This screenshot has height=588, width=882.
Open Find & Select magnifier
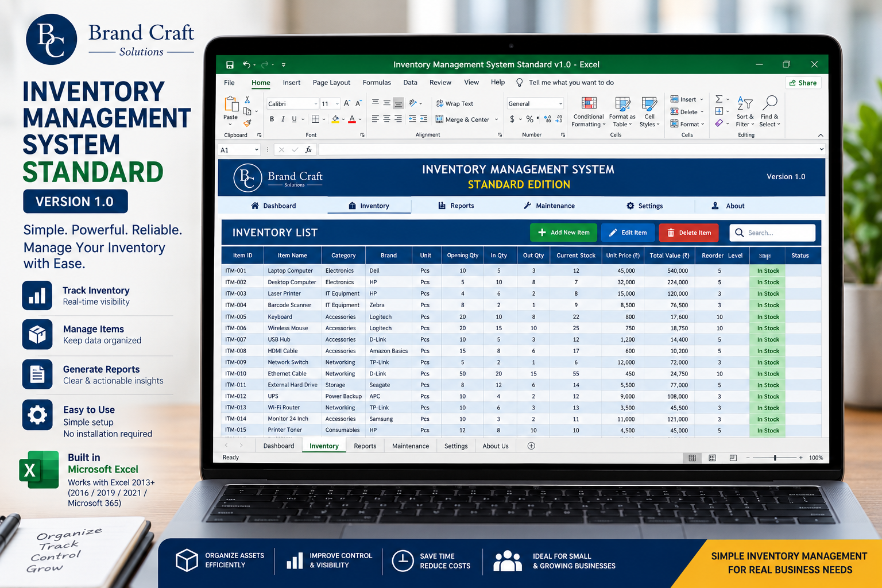coord(769,111)
